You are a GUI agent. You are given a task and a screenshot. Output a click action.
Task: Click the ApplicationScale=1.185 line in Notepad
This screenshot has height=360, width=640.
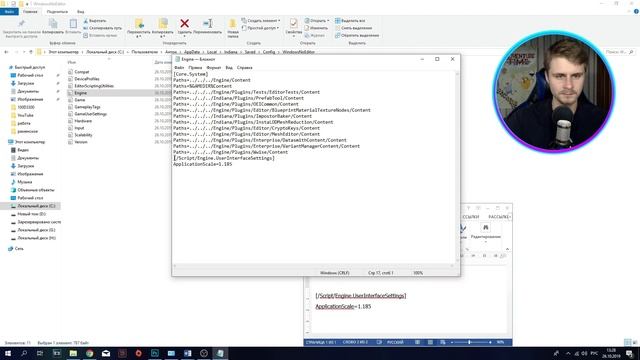202,164
